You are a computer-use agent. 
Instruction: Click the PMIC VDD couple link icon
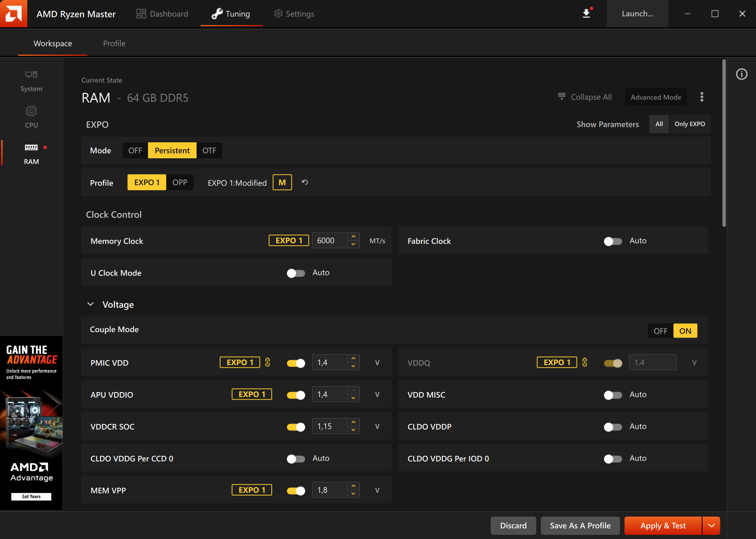coord(268,362)
